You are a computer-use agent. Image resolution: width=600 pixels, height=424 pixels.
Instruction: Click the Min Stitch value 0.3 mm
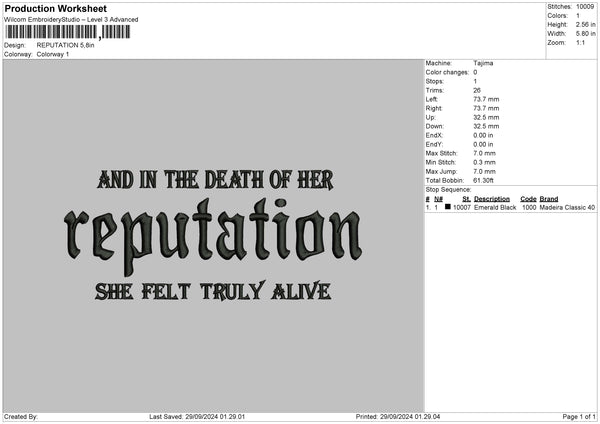pos(484,163)
